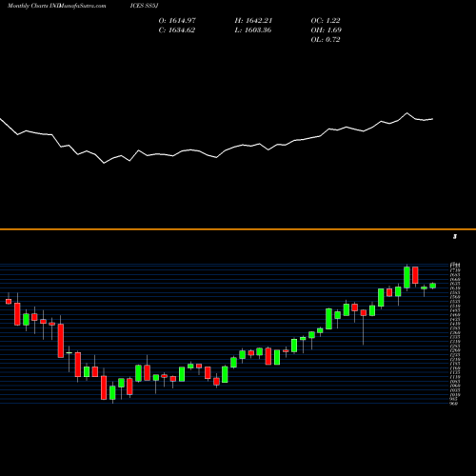Click the OL: 0.72 percentage value

(326, 40)
